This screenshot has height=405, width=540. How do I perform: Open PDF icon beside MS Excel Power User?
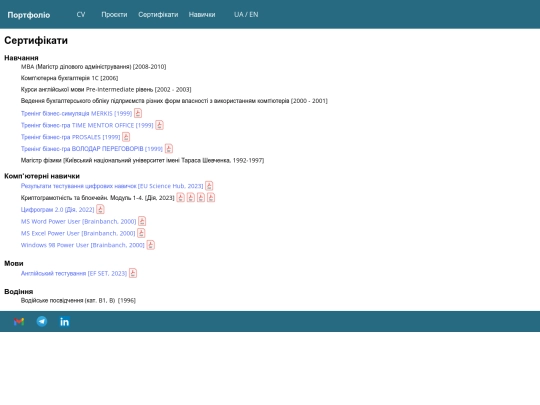tap(141, 233)
